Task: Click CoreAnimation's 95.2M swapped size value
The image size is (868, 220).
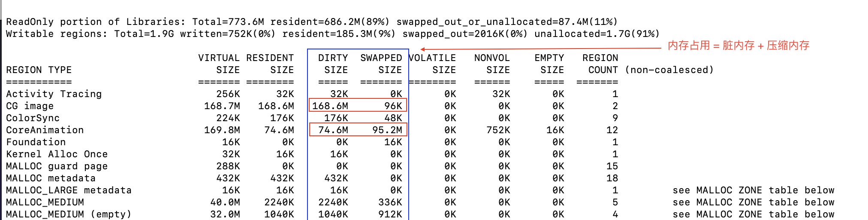Action: point(387,130)
